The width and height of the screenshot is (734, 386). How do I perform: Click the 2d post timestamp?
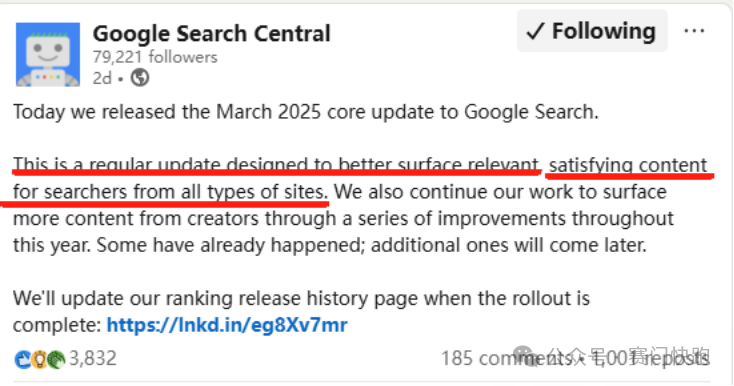pyautogui.click(x=102, y=78)
